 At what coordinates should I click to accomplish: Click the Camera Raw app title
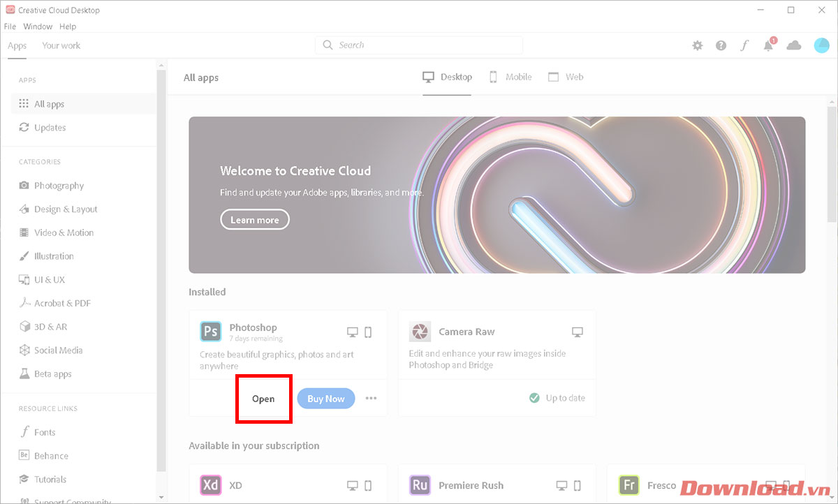[x=466, y=332]
